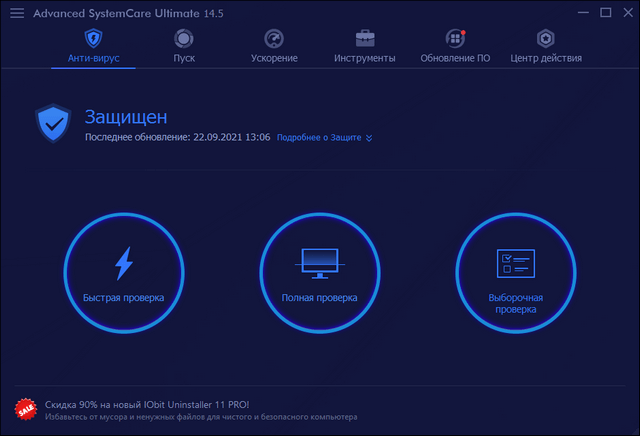The image size is (640, 436).
Task: Switch to the Пуск tab label
Action: coord(184,58)
